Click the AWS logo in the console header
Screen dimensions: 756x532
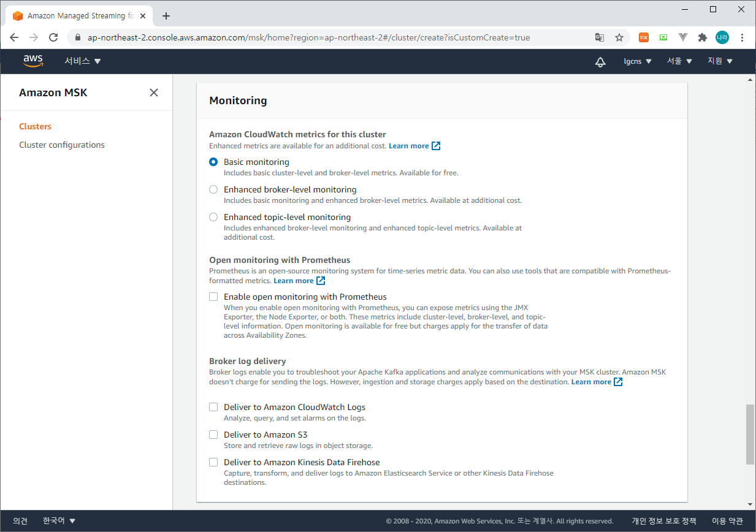coord(33,61)
